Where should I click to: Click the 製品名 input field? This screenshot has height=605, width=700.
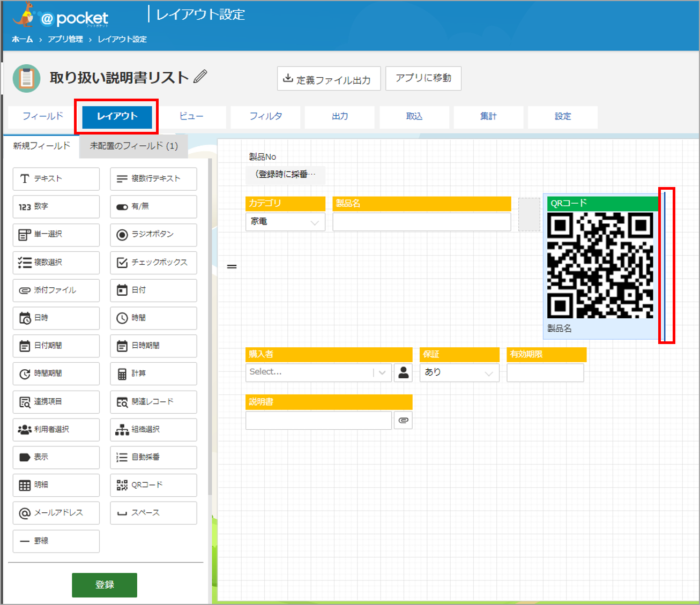click(422, 222)
